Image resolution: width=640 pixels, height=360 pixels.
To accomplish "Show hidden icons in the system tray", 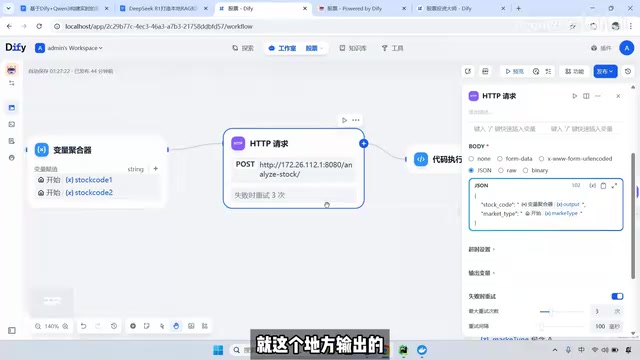I will click(555, 350).
